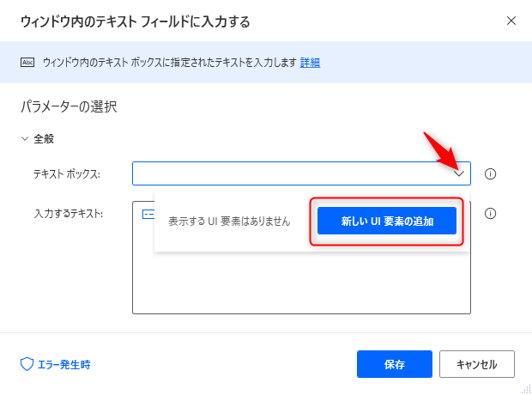Click the 表示する UI 要素はありません message
This screenshot has width=532, height=395.
point(229,222)
